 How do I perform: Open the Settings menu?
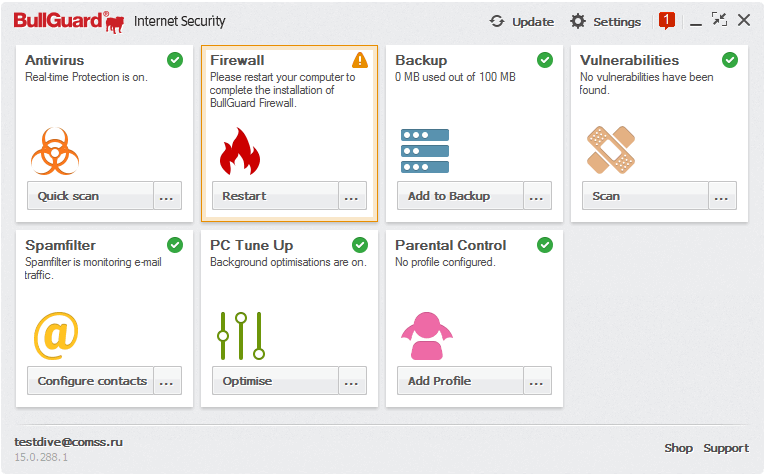point(605,21)
